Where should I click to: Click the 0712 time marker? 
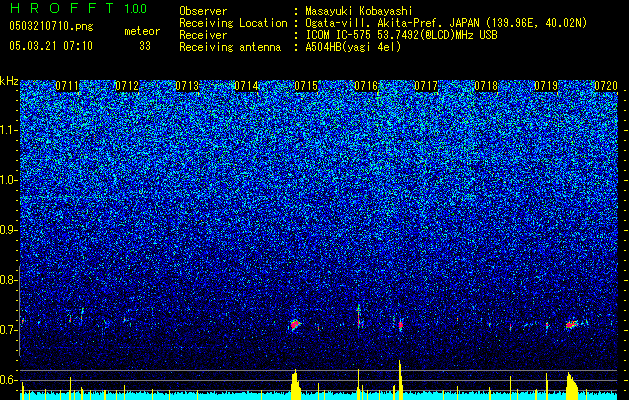[x=127, y=86]
